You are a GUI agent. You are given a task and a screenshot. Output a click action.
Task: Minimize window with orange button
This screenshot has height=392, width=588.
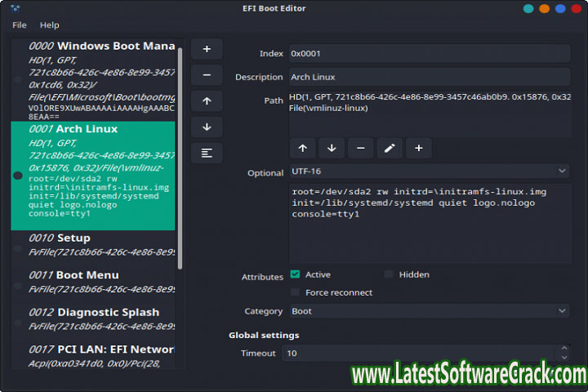click(x=544, y=9)
